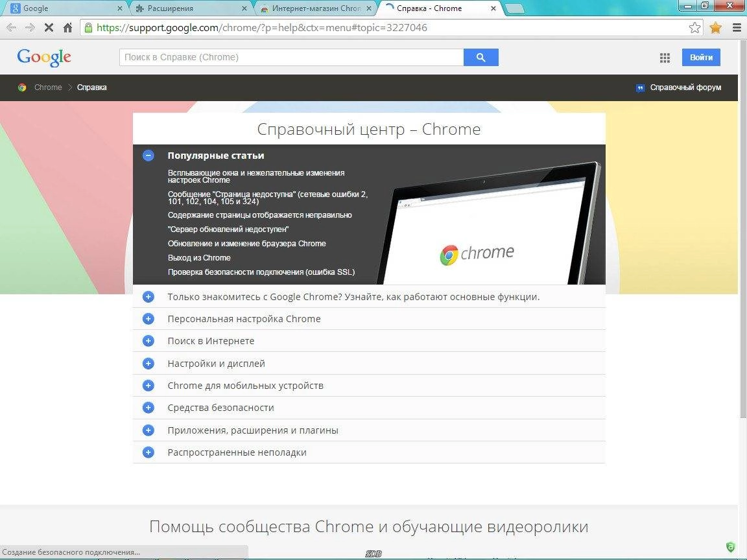Open the Google apps grid

(665, 58)
